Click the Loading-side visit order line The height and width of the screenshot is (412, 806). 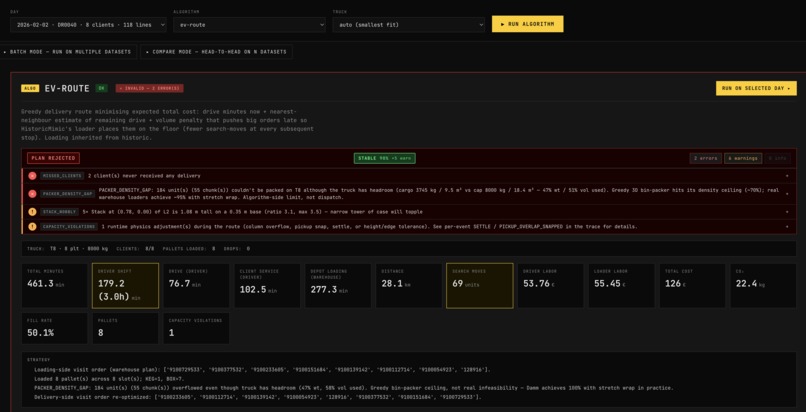tap(262, 369)
